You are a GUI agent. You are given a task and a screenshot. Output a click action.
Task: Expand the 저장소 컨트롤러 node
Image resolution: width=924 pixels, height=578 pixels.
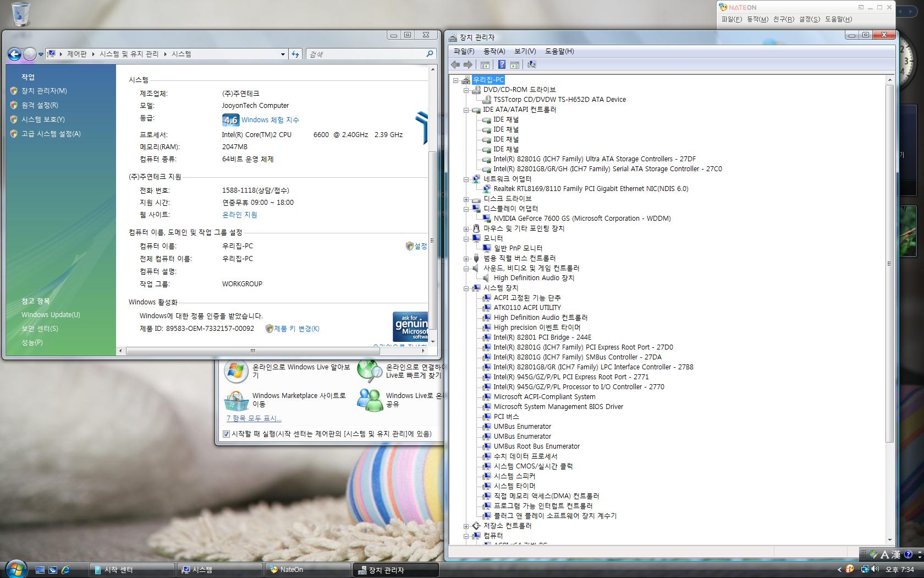466,526
